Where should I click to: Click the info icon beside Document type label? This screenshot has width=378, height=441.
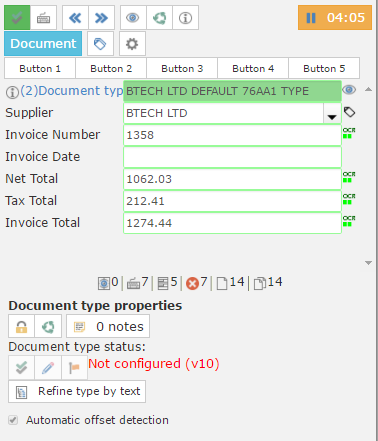pos(12,92)
